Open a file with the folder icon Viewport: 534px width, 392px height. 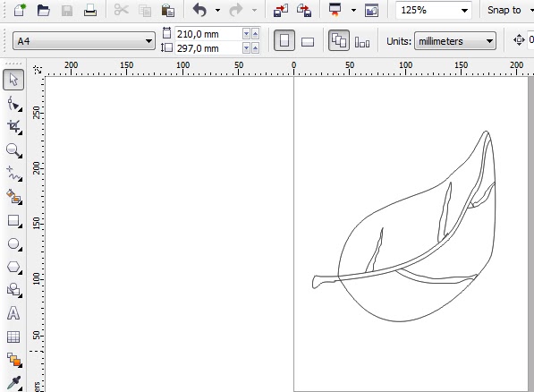tap(43, 10)
